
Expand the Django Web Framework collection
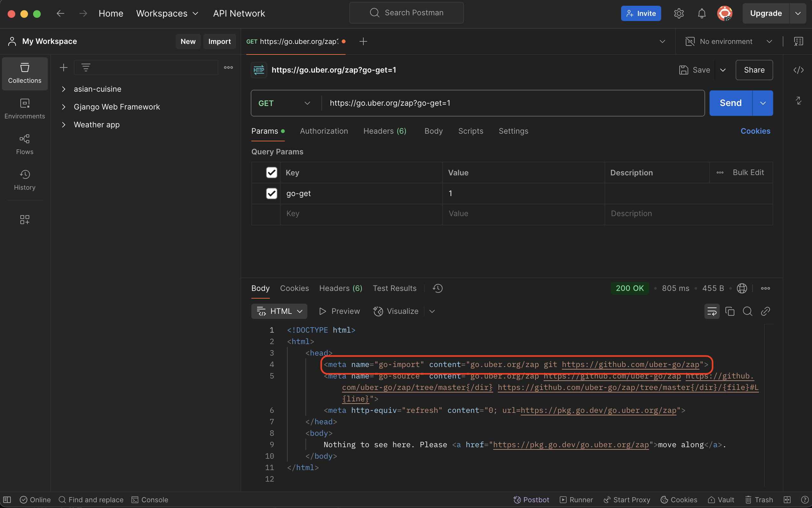[x=63, y=107]
